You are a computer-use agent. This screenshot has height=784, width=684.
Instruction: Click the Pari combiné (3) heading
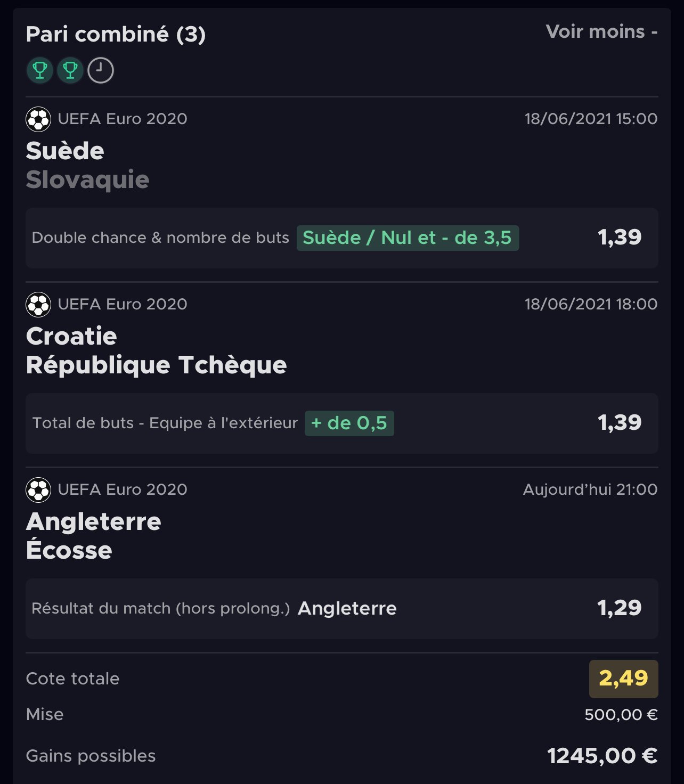(x=116, y=34)
